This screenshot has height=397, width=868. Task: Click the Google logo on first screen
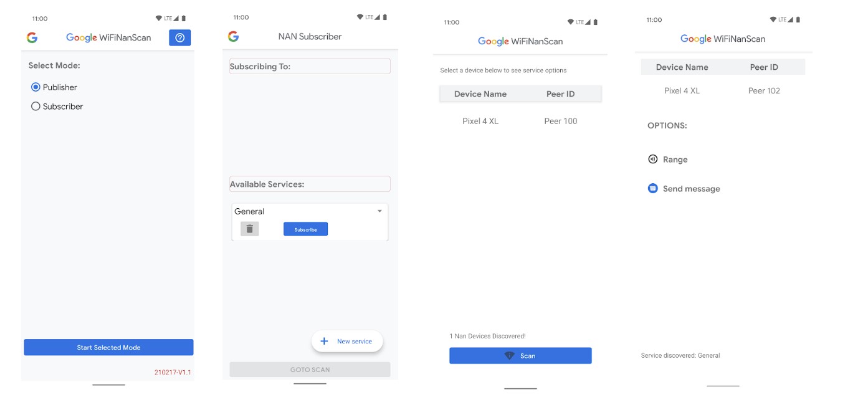32,37
